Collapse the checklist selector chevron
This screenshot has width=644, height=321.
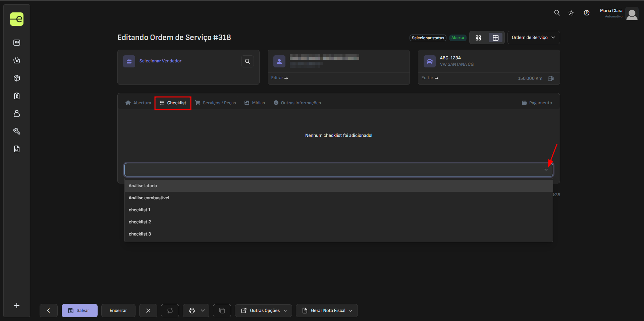(x=546, y=170)
